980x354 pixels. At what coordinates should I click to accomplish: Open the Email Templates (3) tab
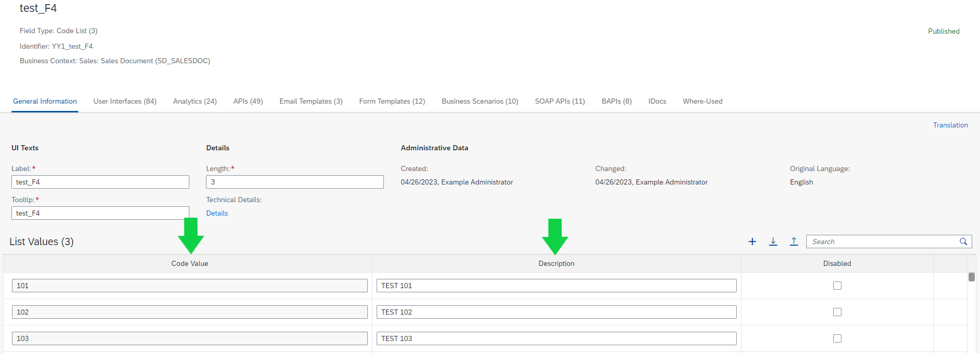click(311, 101)
